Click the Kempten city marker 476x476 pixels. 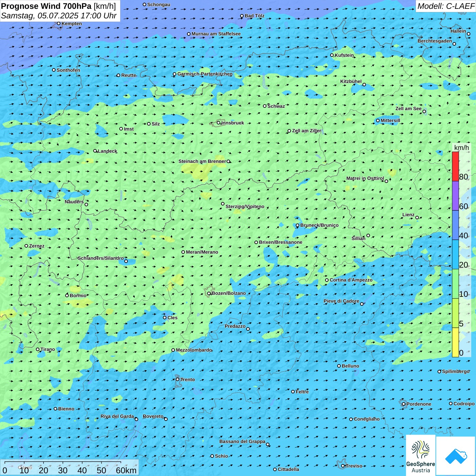[x=58, y=23]
